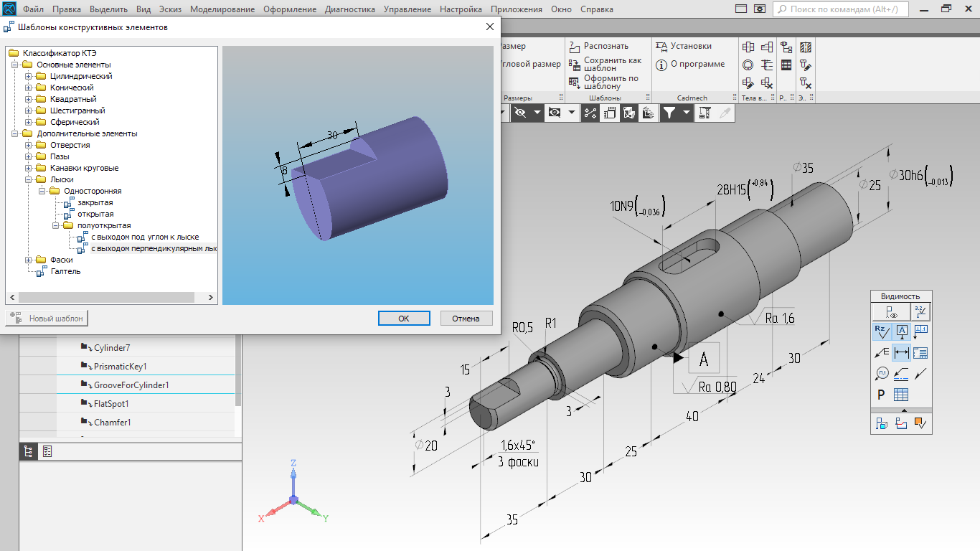Toggle datum A symbol visibility
The height and width of the screenshot is (551, 980).
(901, 331)
